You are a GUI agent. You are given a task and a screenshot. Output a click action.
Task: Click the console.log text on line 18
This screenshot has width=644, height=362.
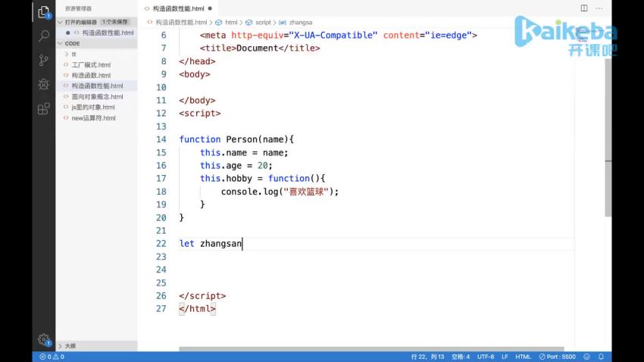[x=250, y=192]
